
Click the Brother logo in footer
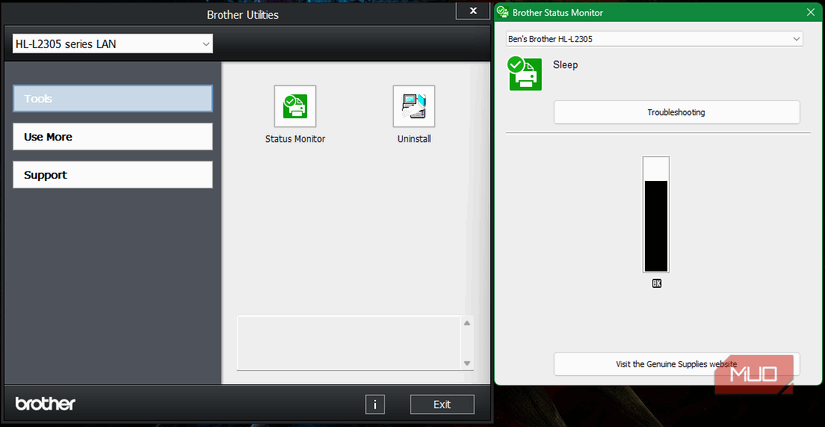(x=46, y=404)
